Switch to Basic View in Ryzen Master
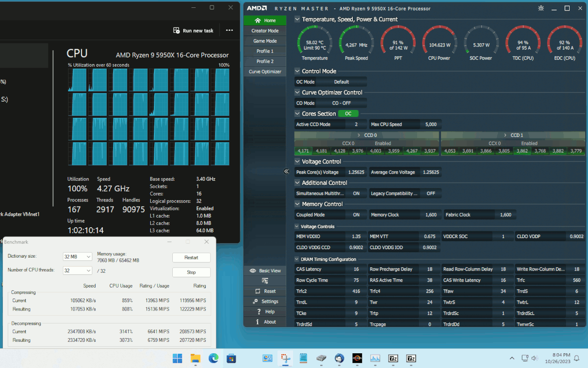588x368 pixels. (x=265, y=270)
